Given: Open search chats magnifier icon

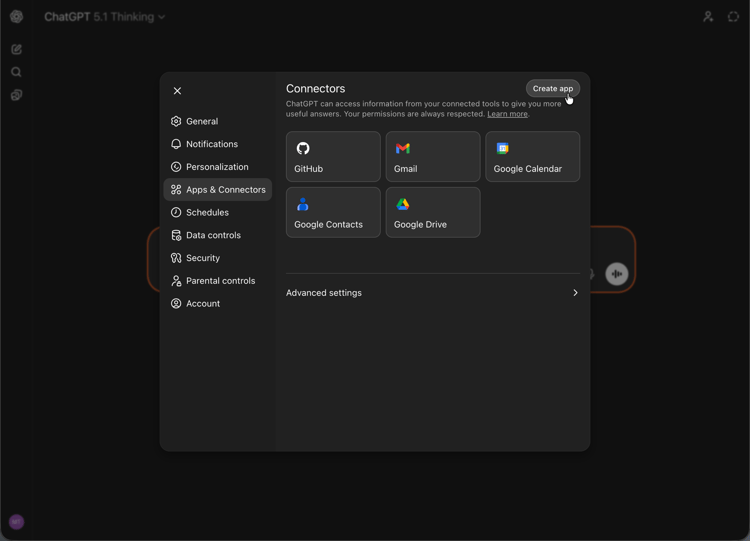Looking at the screenshot, I should [x=16, y=72].
